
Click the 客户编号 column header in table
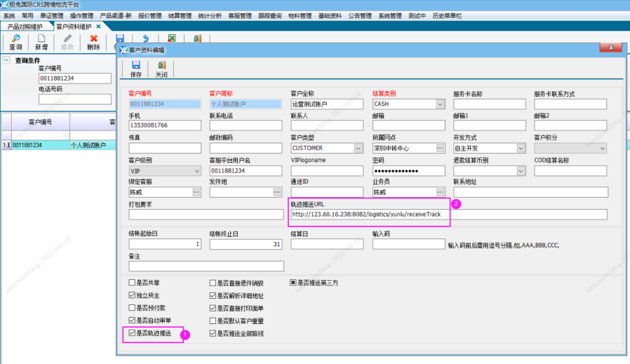(40, 122)
